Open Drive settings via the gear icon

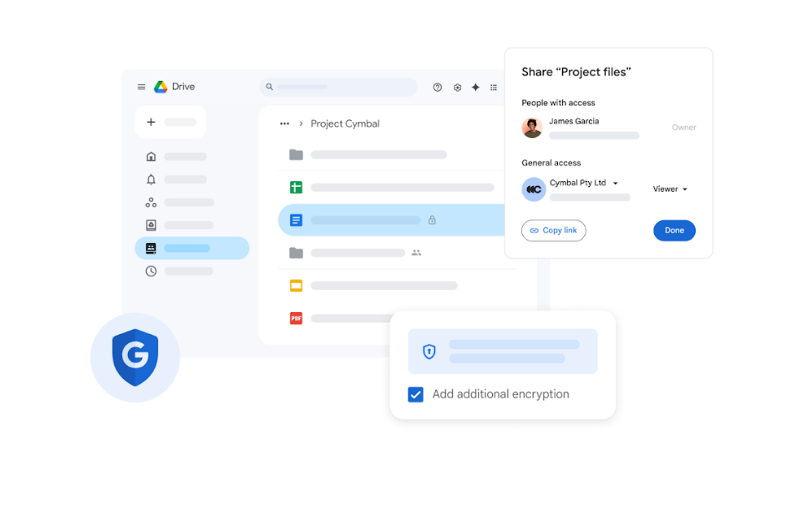point(457,87)
